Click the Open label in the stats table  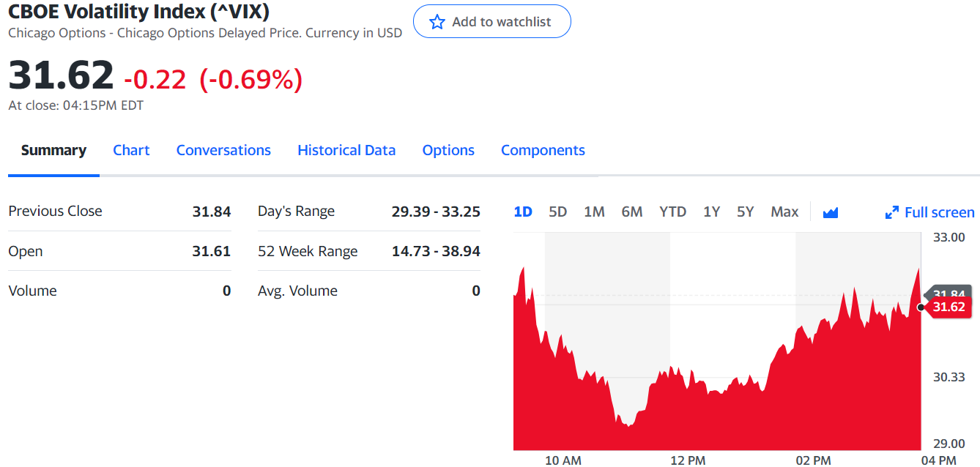click(26, 251)
